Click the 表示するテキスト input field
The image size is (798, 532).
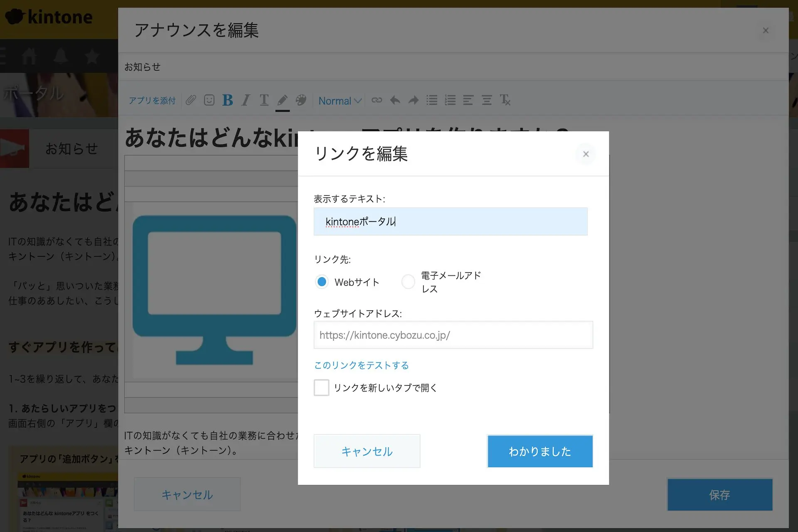(x=451, y=222)
